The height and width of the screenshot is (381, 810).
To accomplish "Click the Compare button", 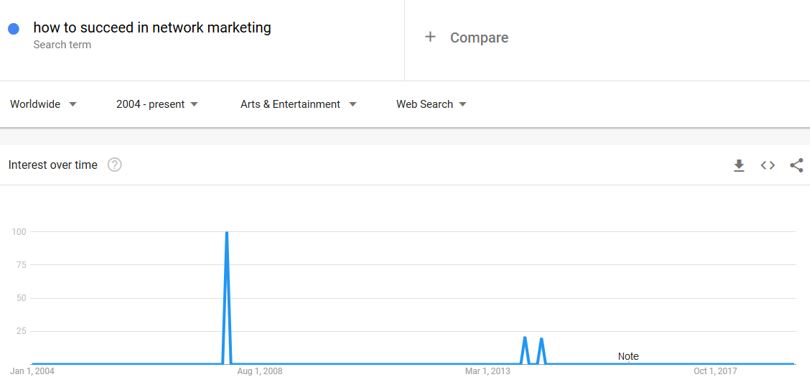I will (x=479, y=38).
